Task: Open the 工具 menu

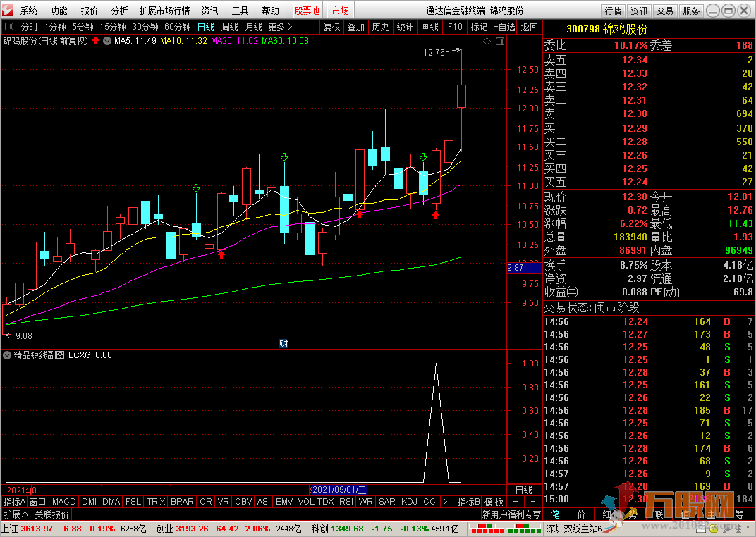Action: click(x=240, y=11)
